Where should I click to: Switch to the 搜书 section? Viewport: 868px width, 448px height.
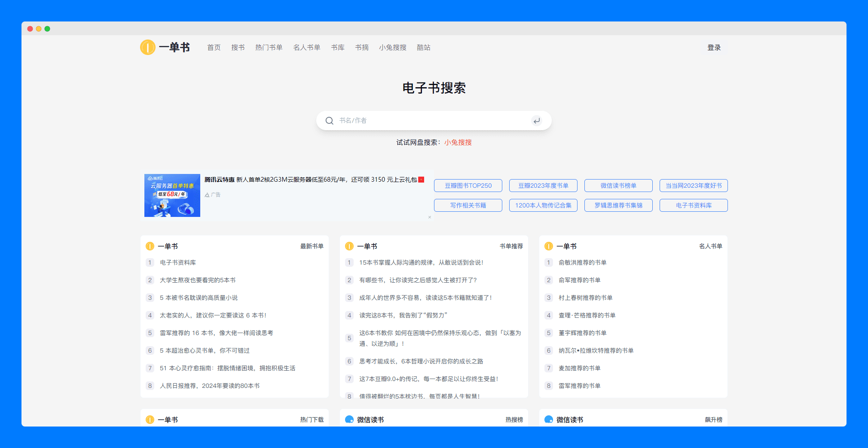tap(238, 47)
